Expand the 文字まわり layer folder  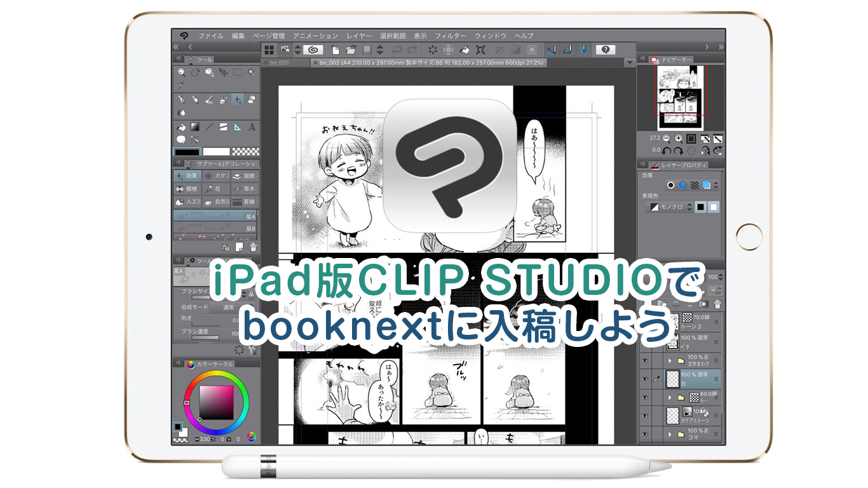pos(670,360)
